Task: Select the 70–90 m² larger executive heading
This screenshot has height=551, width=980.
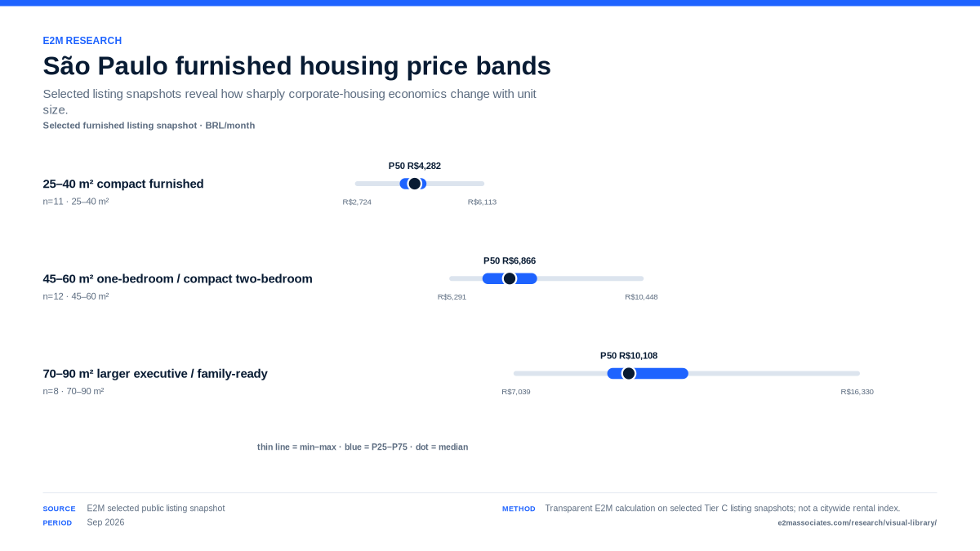Action: (x=155, y=373)
